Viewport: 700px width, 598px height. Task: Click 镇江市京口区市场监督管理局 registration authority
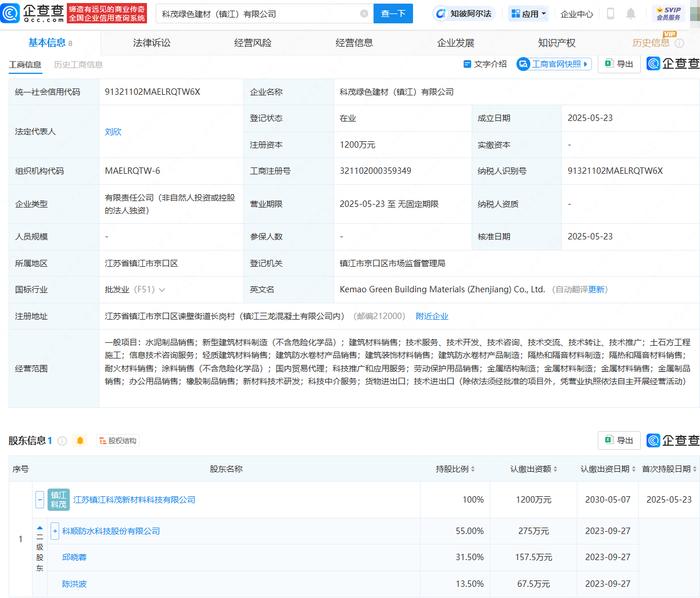tap(392, 263)
